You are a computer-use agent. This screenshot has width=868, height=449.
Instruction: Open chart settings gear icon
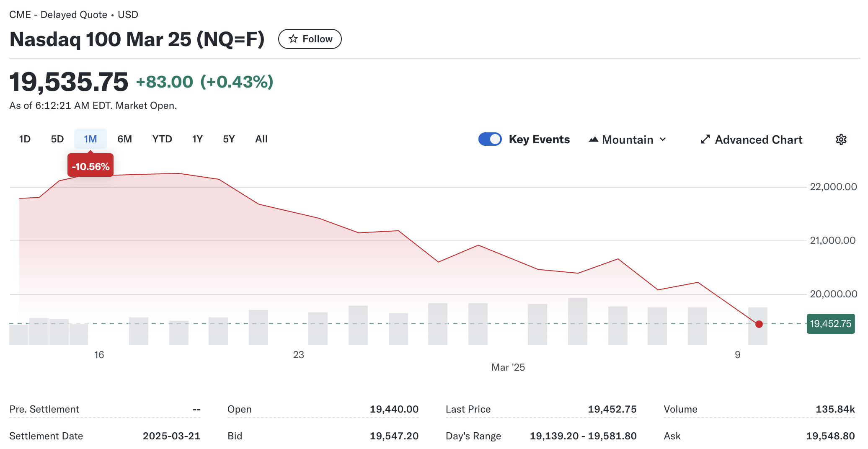[841, 139]
